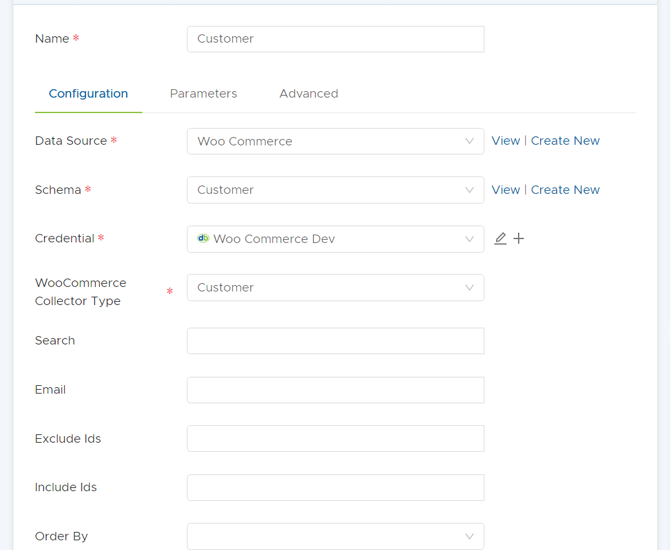Click Create New link for Data Source
Image resolution: width=670 pixels, height=550 pixels.
[x=565, y=141]
